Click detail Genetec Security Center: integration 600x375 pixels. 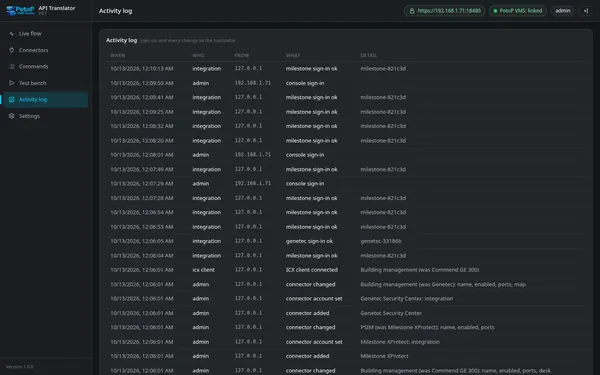406,298
